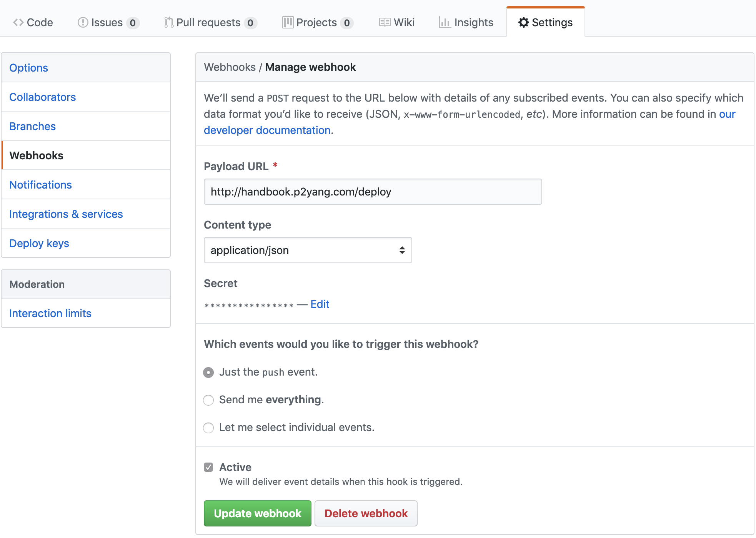Click the Wiki book icon
756x538 pixels.
coord(385,22)
